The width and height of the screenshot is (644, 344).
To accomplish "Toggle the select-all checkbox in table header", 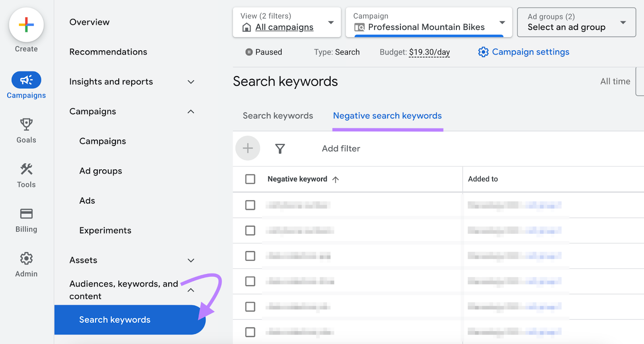I will (x=250, y=179).
